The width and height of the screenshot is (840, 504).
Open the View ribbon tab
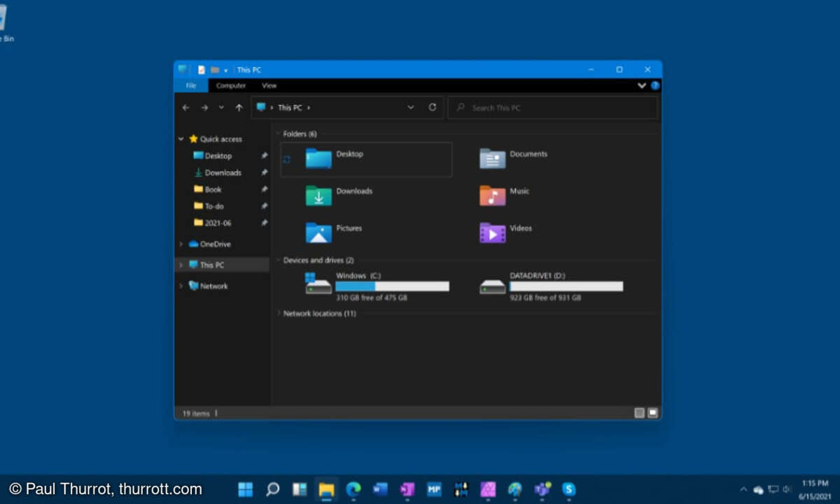coord(269,85)
